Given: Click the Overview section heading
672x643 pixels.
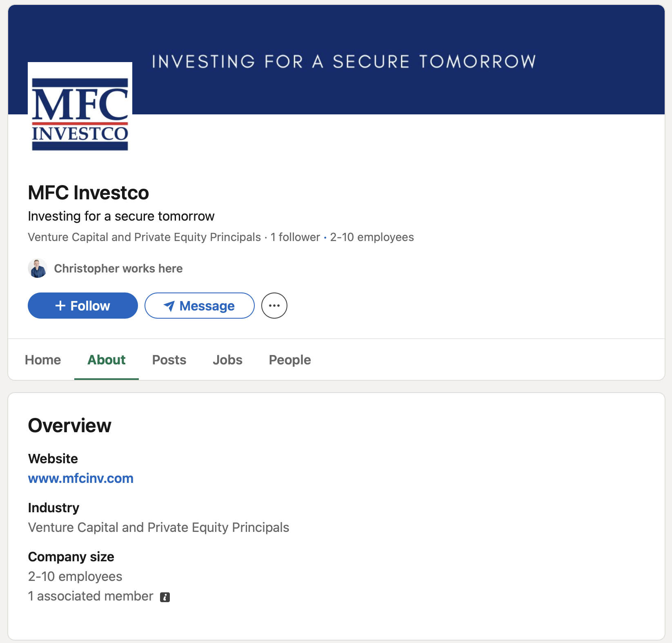Looking at the screenshot, I should pos(69,425).
